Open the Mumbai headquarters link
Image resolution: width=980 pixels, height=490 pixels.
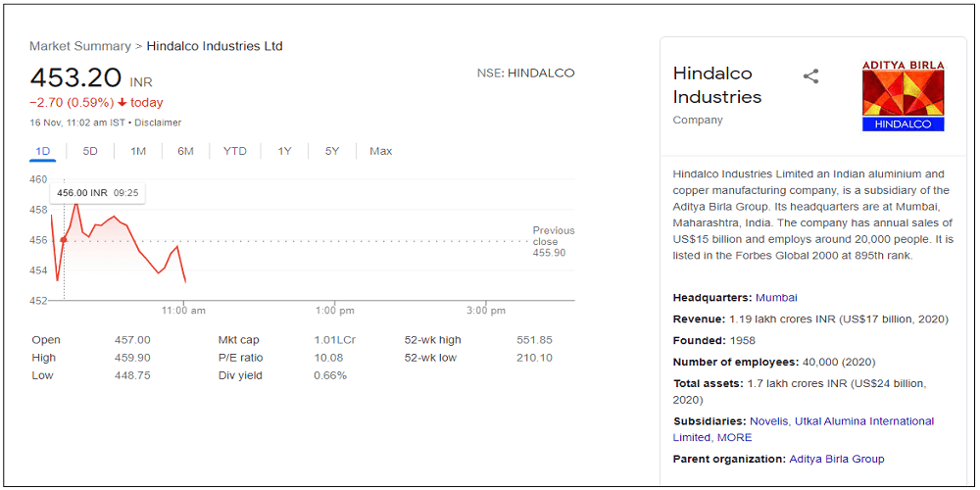776,298
